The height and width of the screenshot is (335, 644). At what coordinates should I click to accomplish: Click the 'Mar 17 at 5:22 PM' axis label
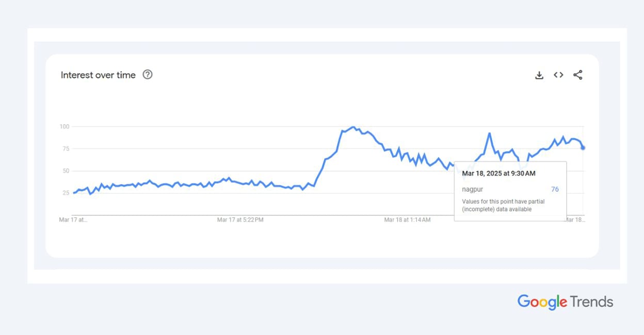240,220
